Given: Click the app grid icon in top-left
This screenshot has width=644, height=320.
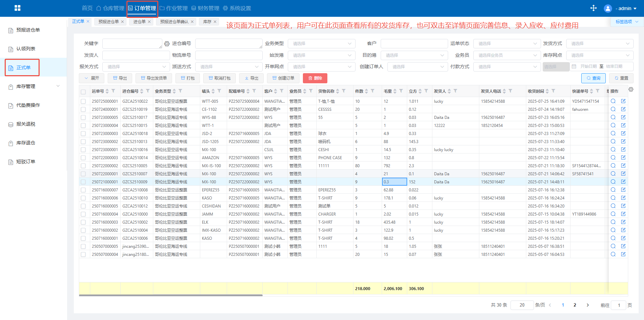Looking at the screenshot, I should tap(17, 8).
